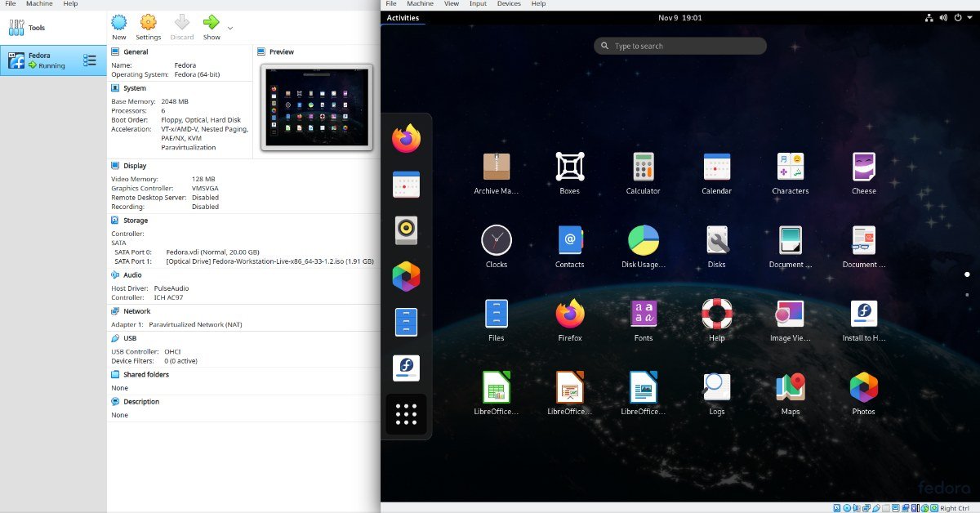980x513 pixels.
Task: Open the USB section header
Action: 130,337
